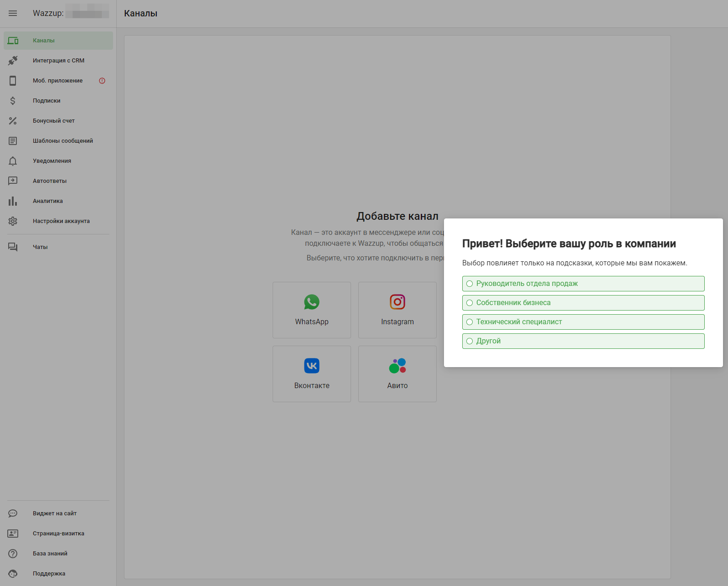Click the account settings gear icon
Image resolution: width=728 pixels, height=586 pixels.
pos(13,221)
